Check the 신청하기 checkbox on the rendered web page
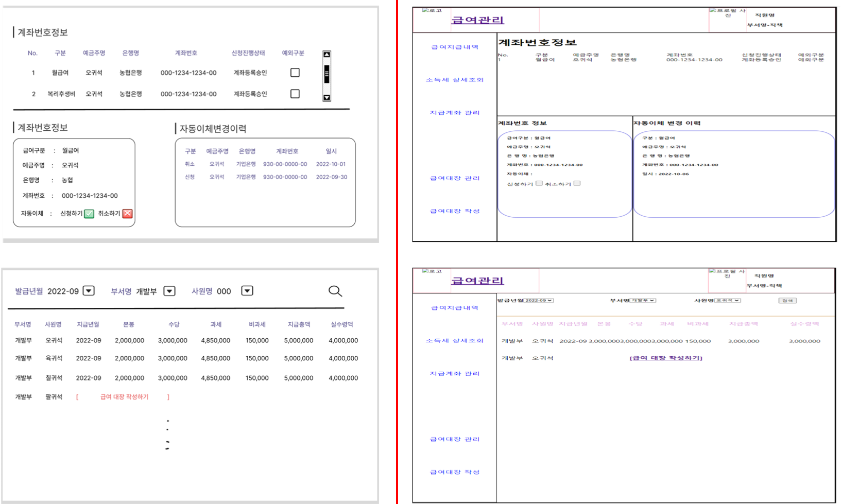 [x=539, y=183]
